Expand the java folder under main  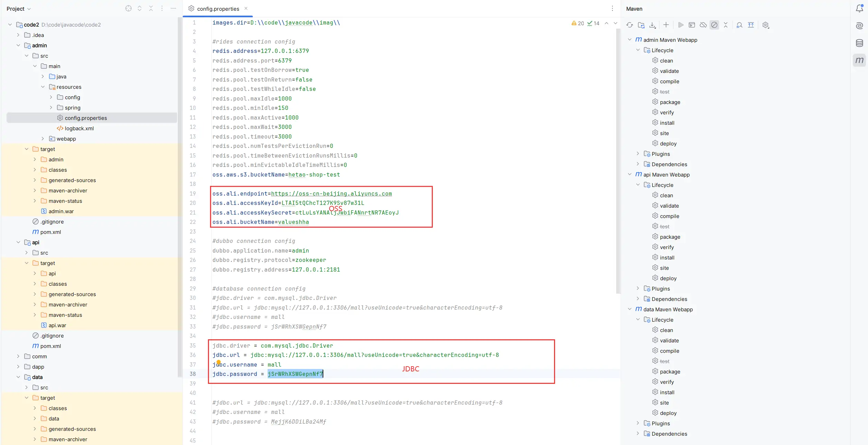pos(43,77)
